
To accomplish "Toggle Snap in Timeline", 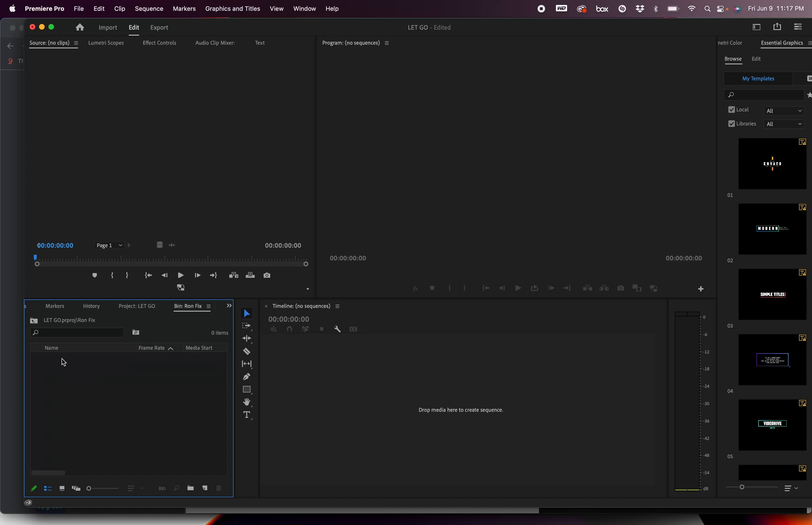I will pyautogui.click(x=289, y=329).
